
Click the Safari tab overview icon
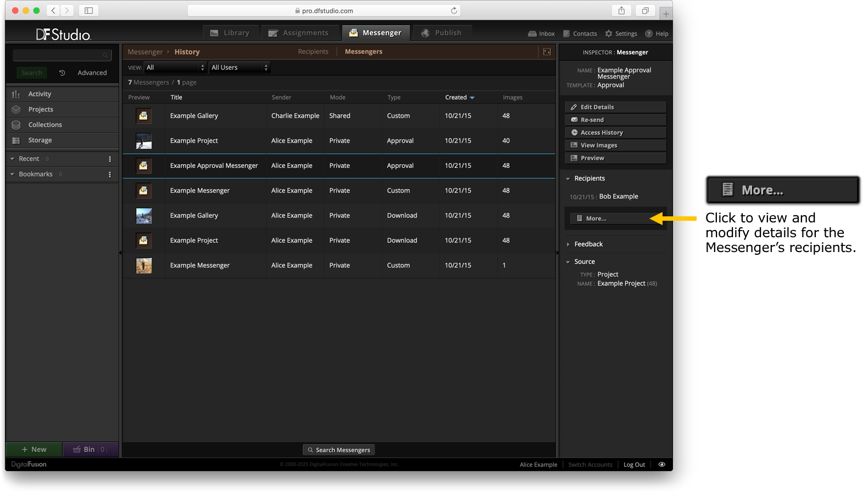click(646, 10)
